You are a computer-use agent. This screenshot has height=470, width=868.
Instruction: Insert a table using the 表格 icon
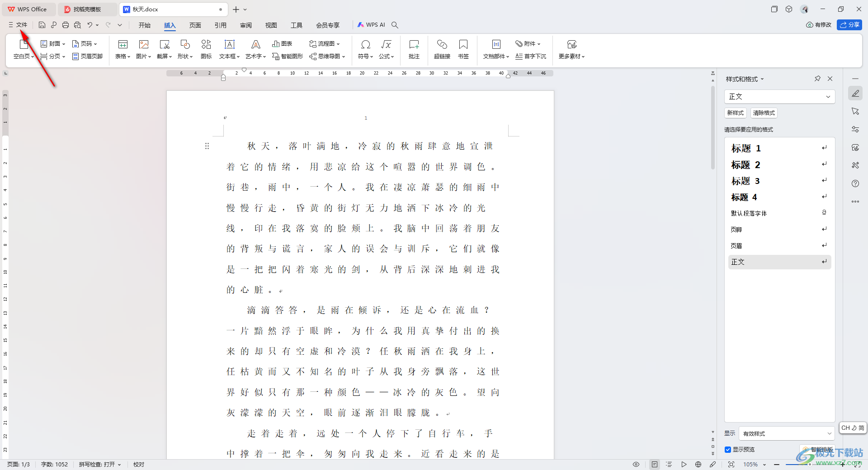click(x=123, y=44)
